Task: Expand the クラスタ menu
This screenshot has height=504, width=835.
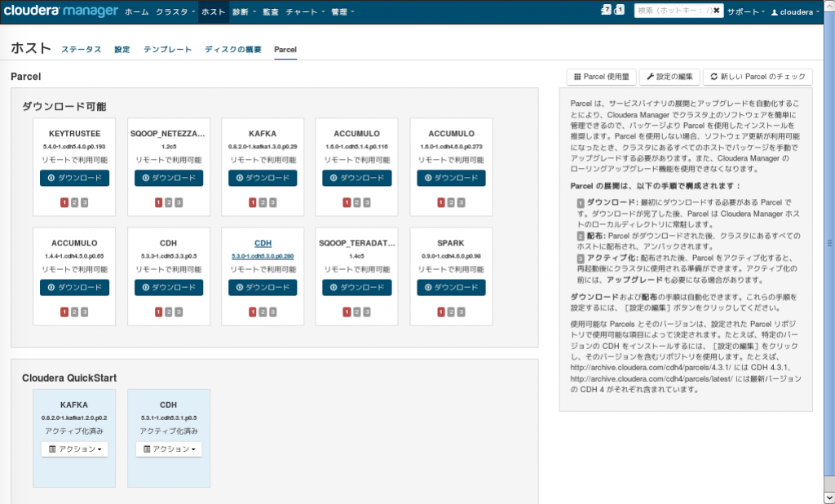Action: point(175,11)
